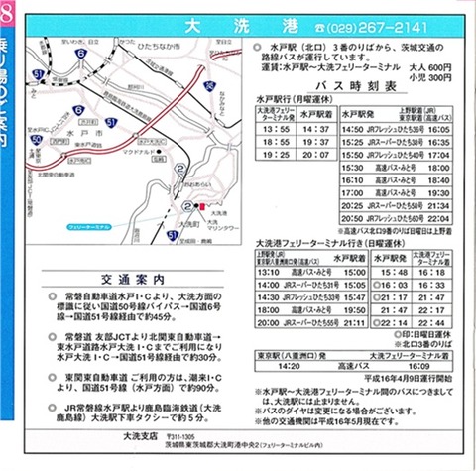Click the 16:18 terminal arrival cell
Viewport: 476px width, 471px height.
coord(431,273)
